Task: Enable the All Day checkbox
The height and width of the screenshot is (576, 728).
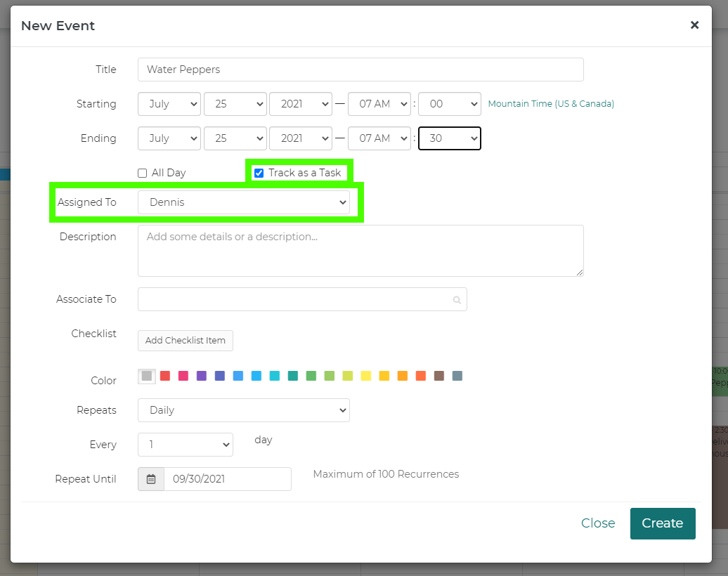Action: [143, 173]
